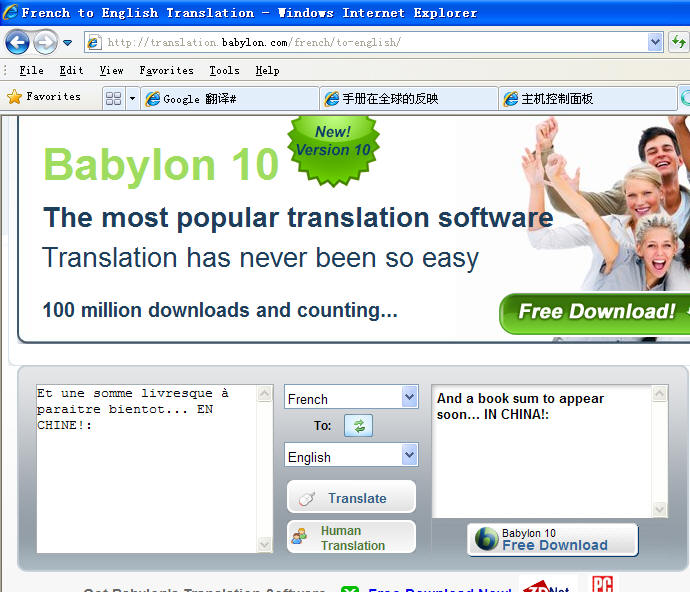The width and height of the screenshot is (690, 592).
Task: Open the View menu
Action: tap(111, 70)
